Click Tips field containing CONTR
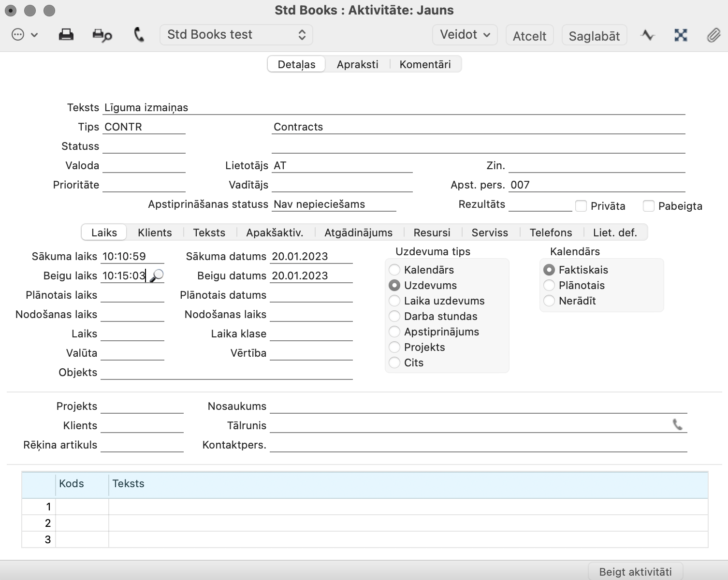The height and width of the screenshot is (580, 728). point(144,127)
